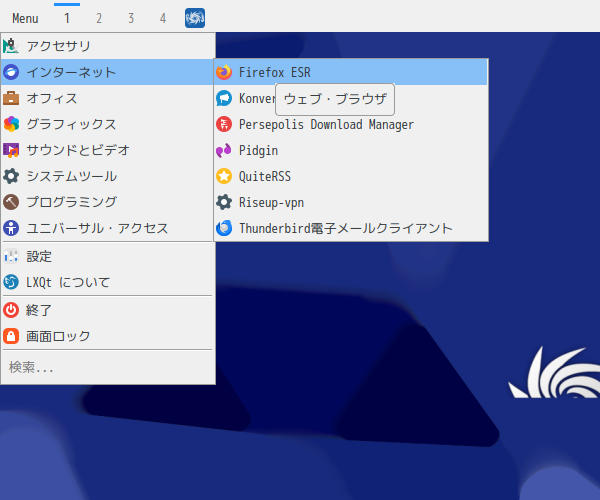
Task: Open LXQt について about entry
Action: click(107, 282)
